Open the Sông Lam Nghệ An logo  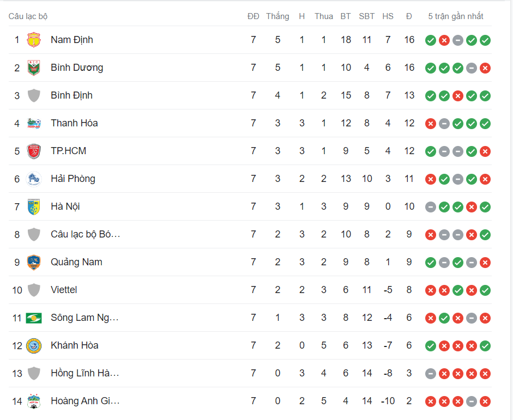pyautogui.click(x=34, y=318)
